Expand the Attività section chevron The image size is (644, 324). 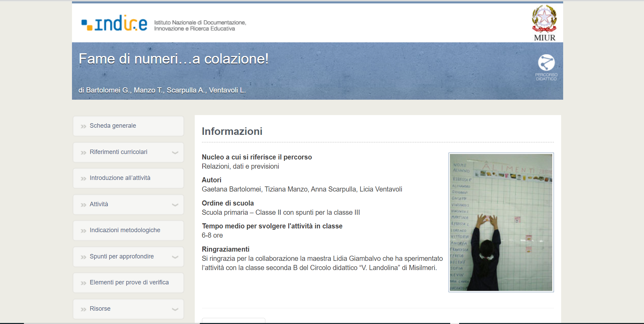tap(175, 205)
